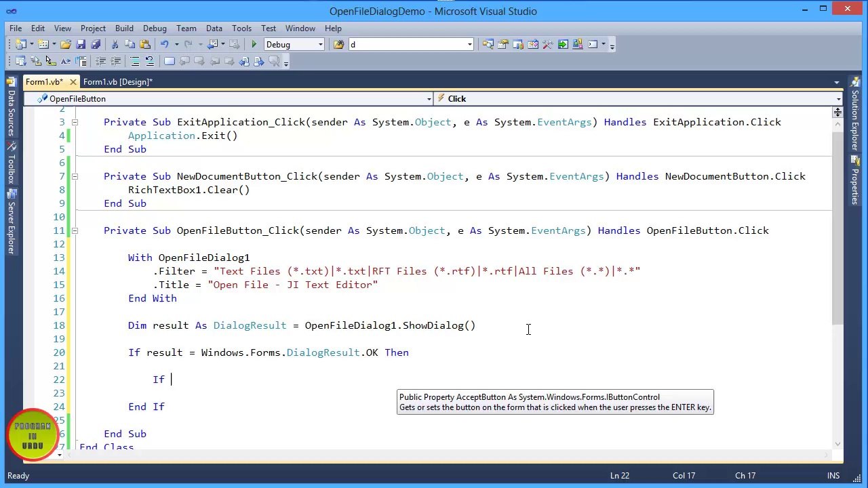The width and height of the screenshot is (868, 488).
Task: Undo the last edit
Action: 164,45
